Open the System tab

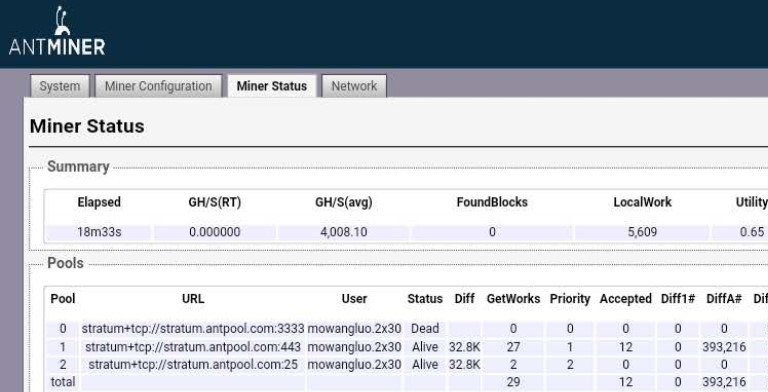click(60, 86)
